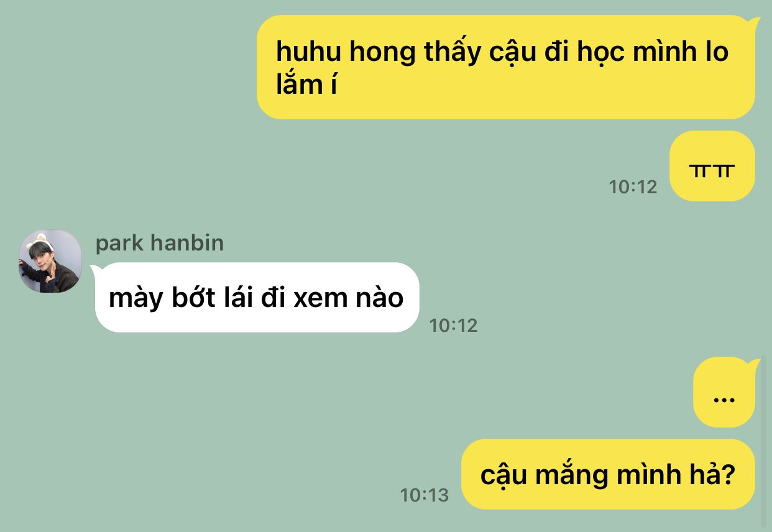Tap the yellow ㅠㅠ message bubble

click(712, 166)
